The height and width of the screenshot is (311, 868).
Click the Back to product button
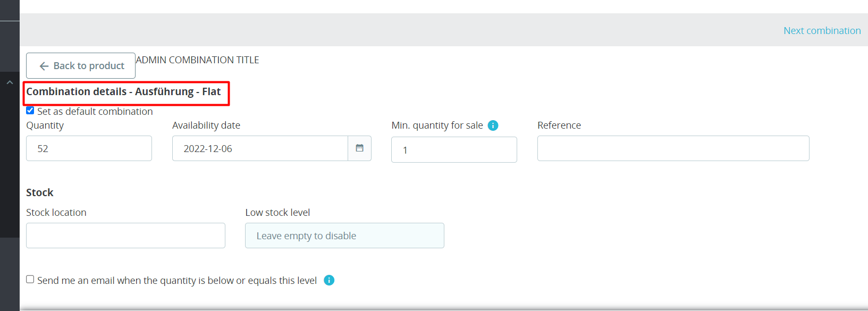[x=81, y=65]
